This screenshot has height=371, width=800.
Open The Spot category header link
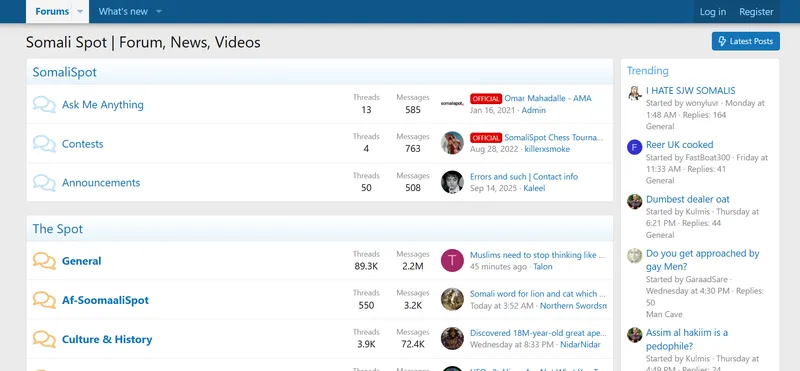click(58, 229)
